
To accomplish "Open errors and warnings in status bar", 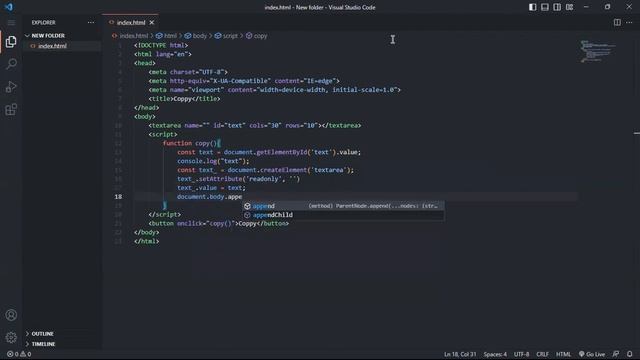I will click(x=19, y=354).
